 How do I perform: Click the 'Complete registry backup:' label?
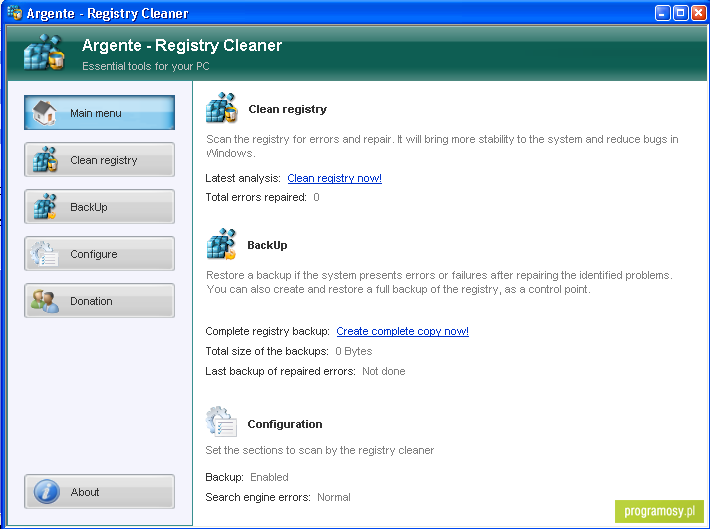click(268, 331)
